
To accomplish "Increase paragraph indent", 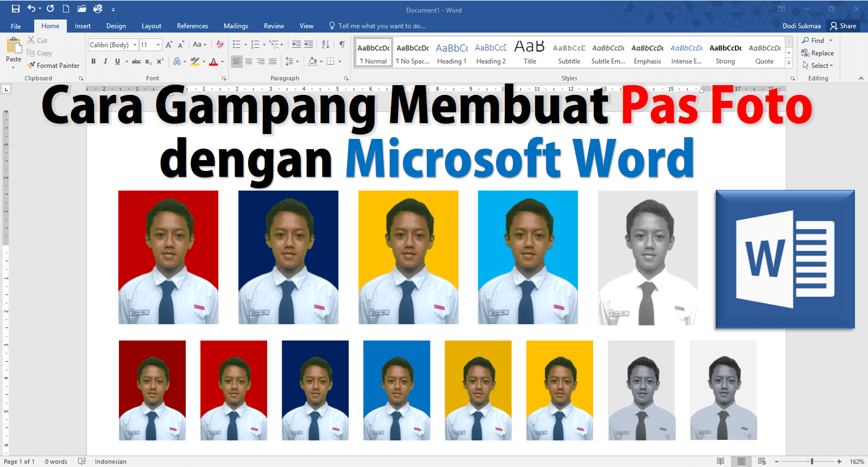I will point(308,44).
